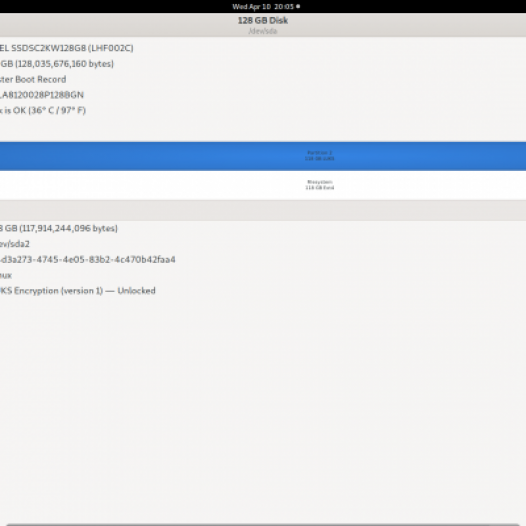Click the black top panel left of clock

[x=114, y=6]
